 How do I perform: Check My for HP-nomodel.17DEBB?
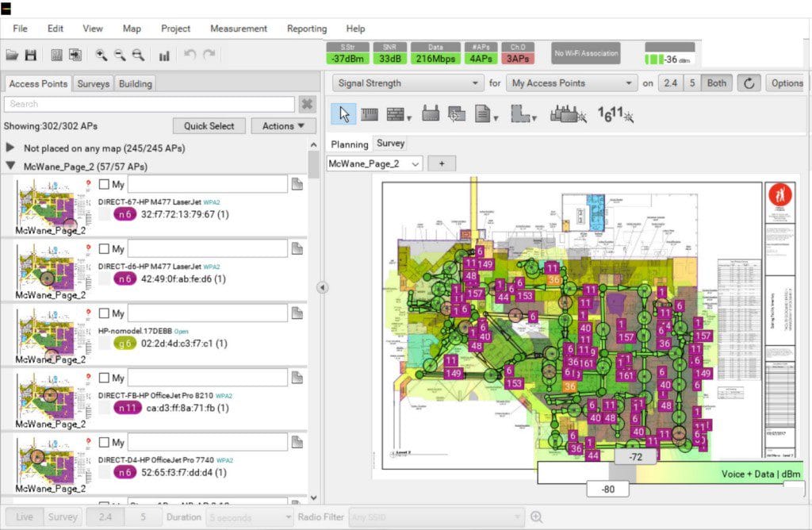click(104, 313)
